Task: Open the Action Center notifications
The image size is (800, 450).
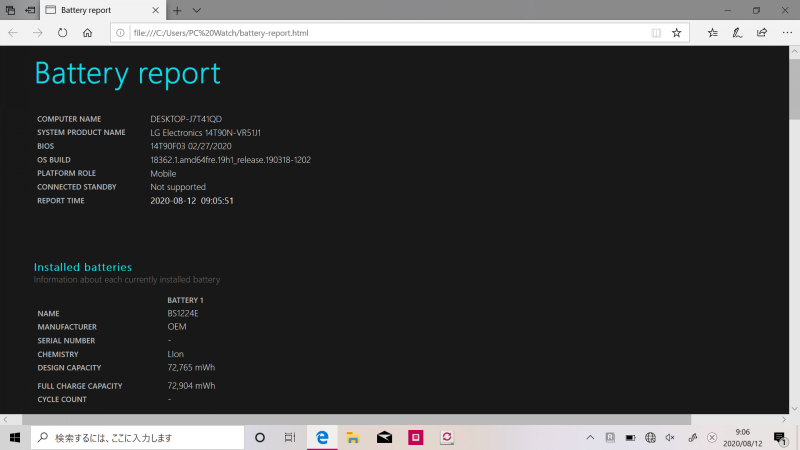Action: pos(780,438)
